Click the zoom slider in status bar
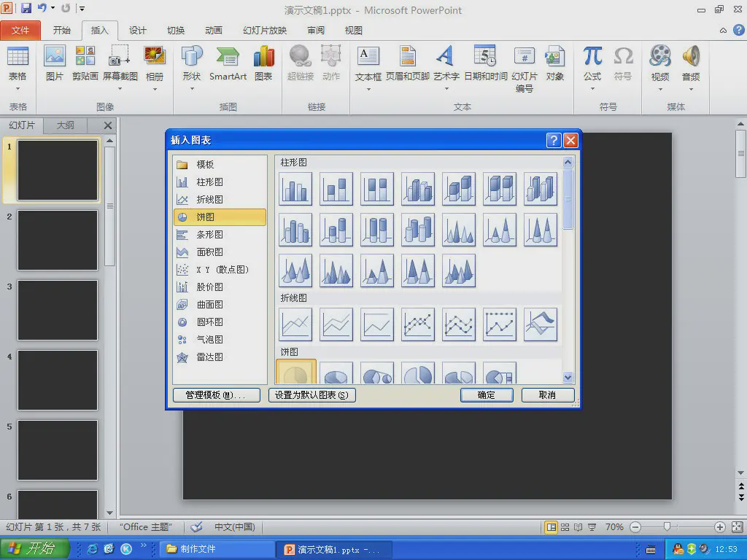The image size is (747, 560). 667,527
